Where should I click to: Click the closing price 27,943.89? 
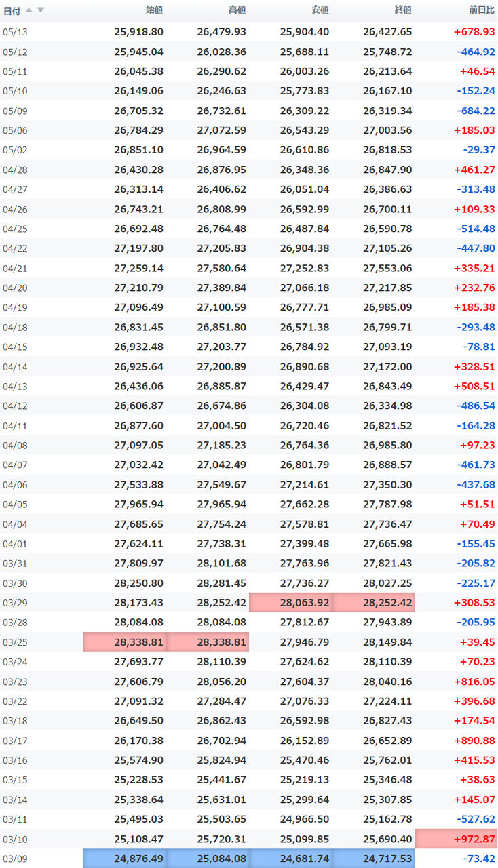coord(387,622)
